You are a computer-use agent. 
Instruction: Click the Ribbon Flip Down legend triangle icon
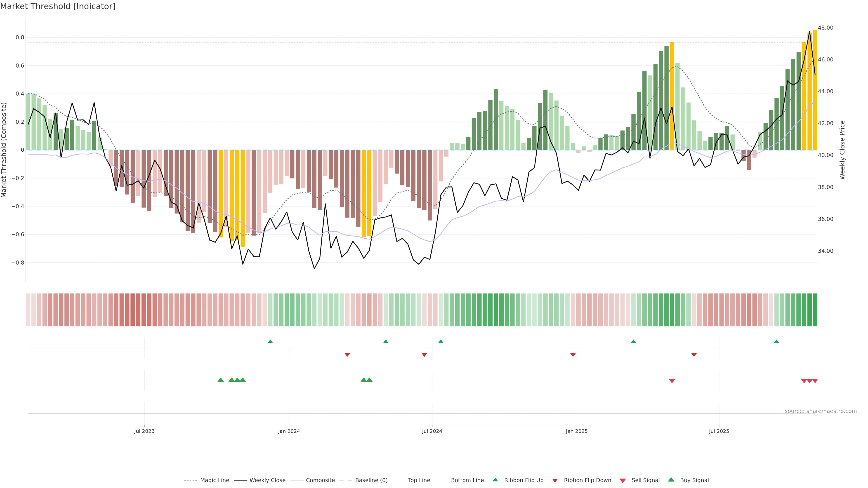[x=555, y=481]
